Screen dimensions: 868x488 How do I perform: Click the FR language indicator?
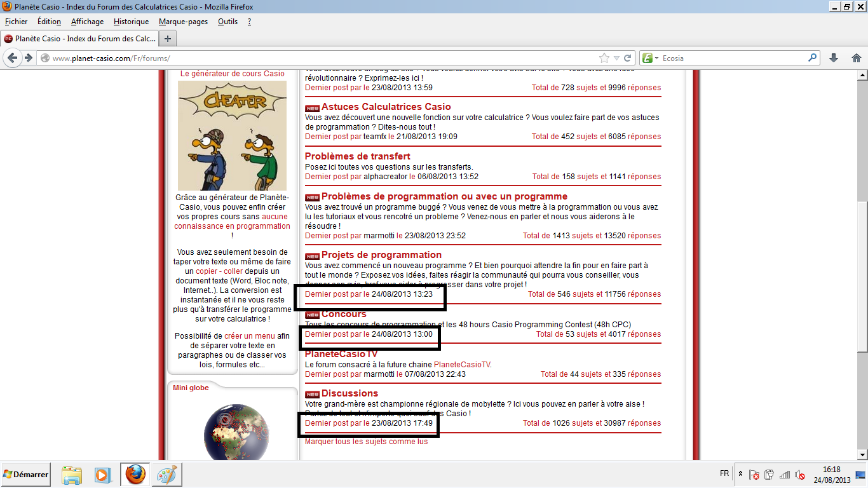[x=724, y=473]
